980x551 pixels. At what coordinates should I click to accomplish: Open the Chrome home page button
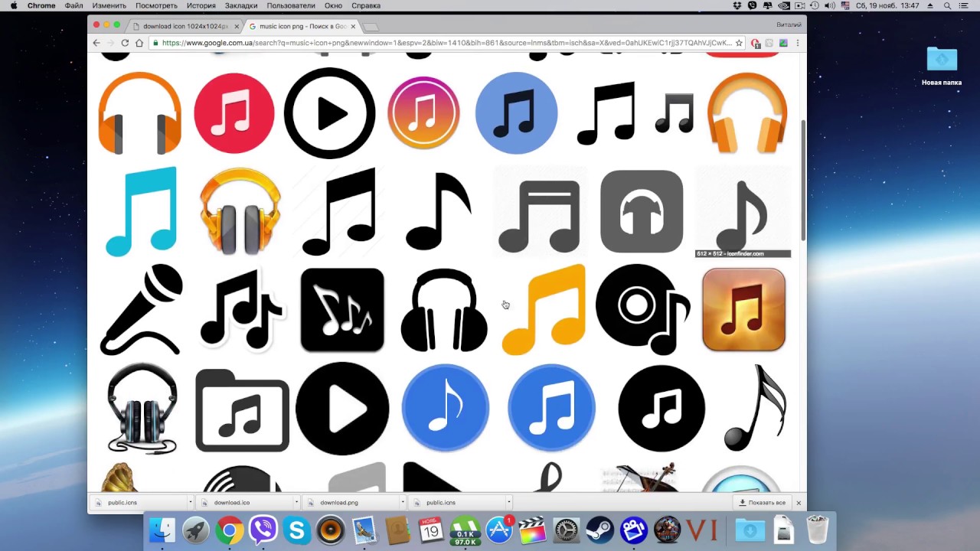tap(139, 43)
